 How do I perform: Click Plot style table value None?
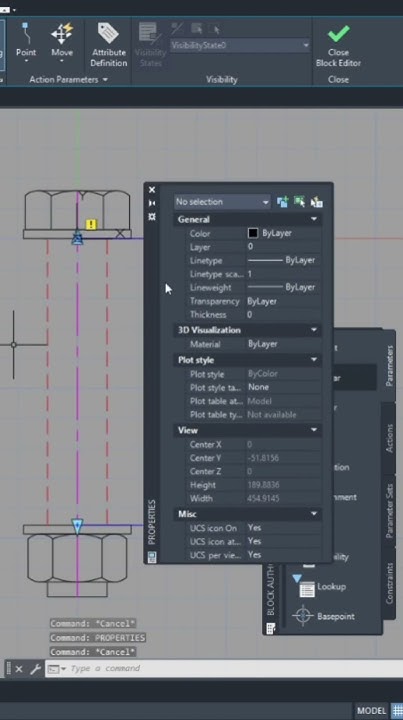[284, 387]
